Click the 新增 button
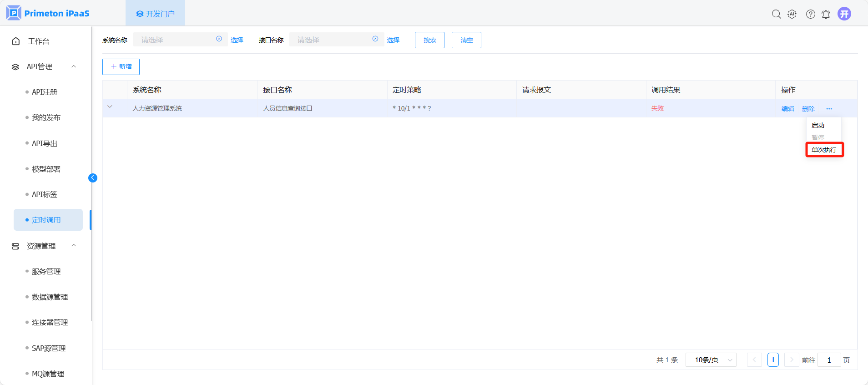 point(121,67)
